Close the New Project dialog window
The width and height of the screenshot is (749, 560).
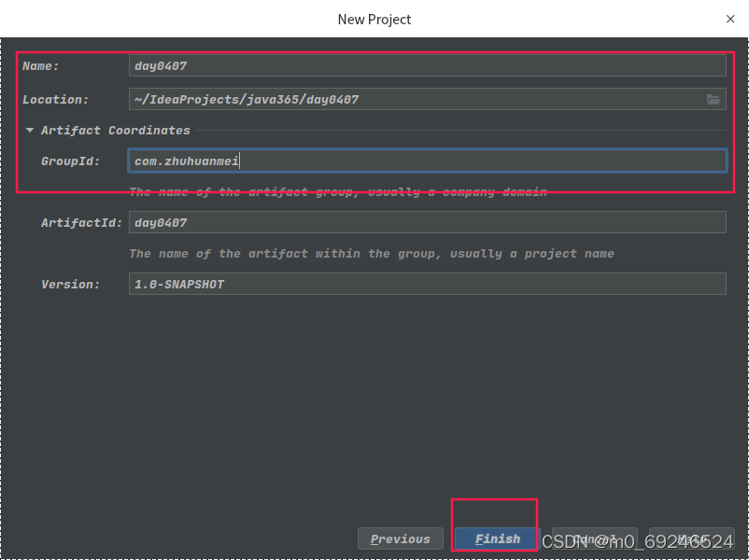(730, 19)
